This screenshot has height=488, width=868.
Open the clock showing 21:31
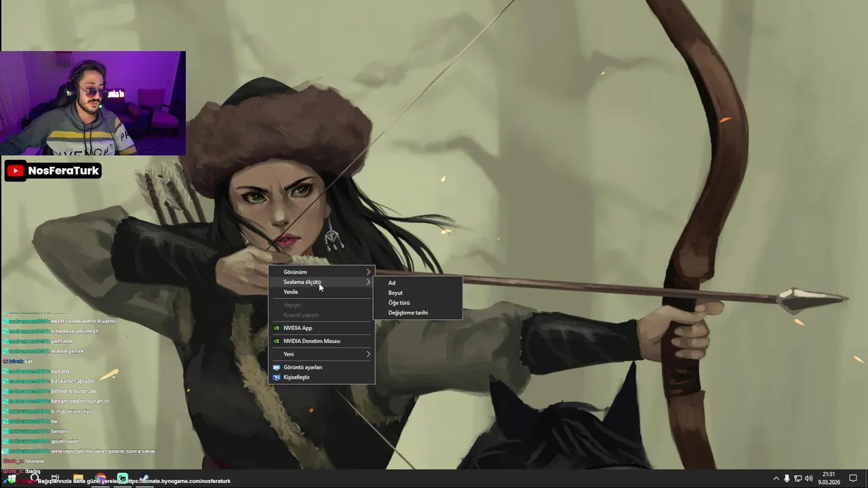click(x=829, y=479)
